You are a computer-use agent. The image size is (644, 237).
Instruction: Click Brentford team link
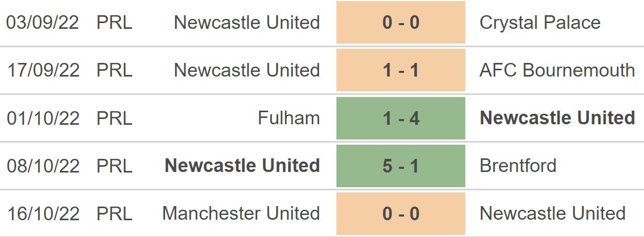(518, 166)
